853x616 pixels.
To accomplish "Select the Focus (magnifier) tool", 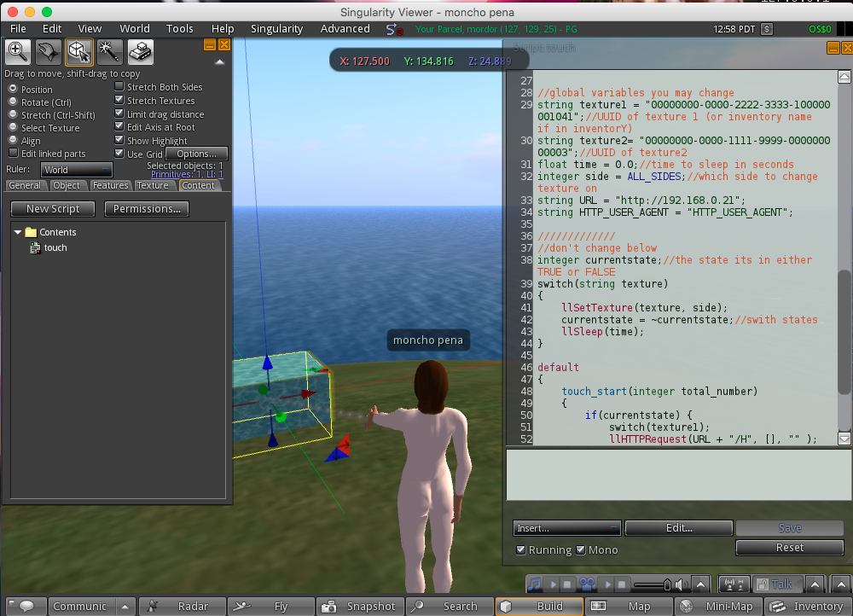I will (x=17, y=52).
